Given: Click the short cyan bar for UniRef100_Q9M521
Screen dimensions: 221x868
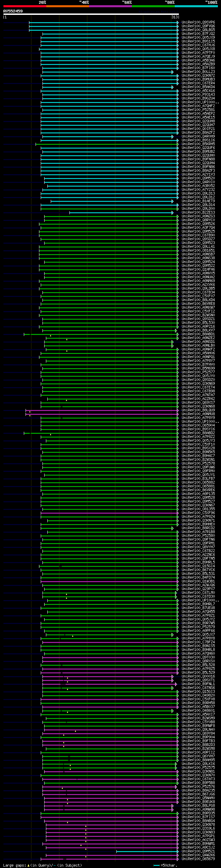Looking at the screenshot, I should 147,851.
